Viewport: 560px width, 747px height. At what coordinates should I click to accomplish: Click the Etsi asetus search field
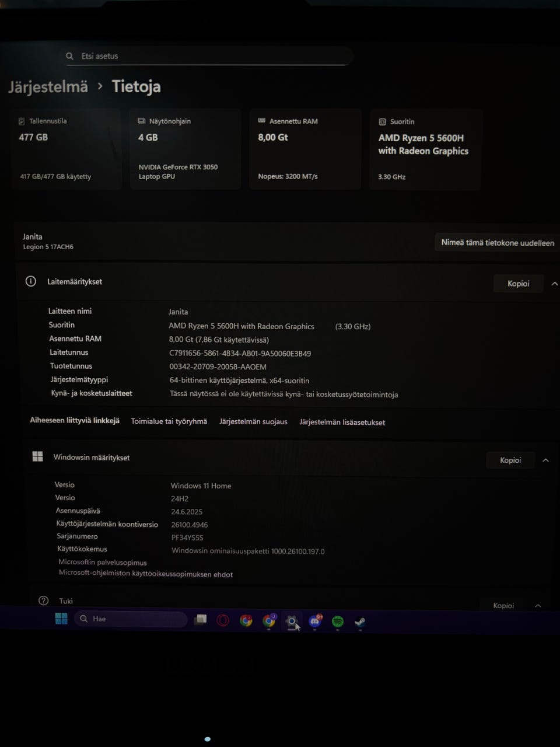(207, 56)
